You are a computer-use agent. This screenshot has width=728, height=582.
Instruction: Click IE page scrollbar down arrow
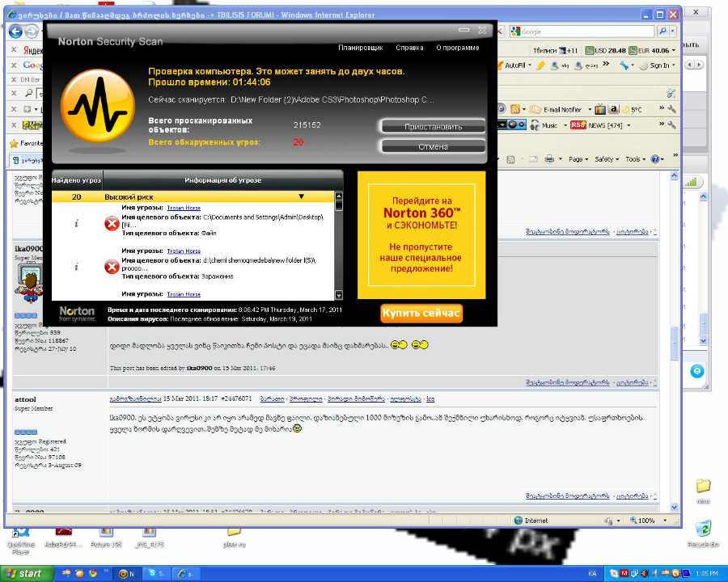(x=674, y=508)
